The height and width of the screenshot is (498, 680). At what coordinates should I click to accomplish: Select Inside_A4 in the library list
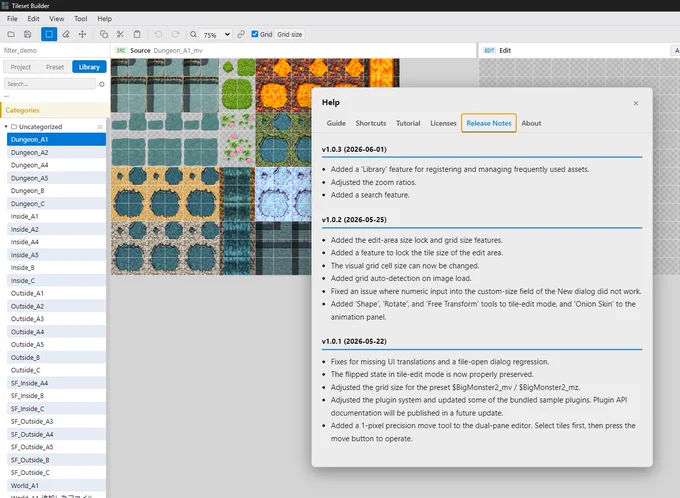point(56,242)
